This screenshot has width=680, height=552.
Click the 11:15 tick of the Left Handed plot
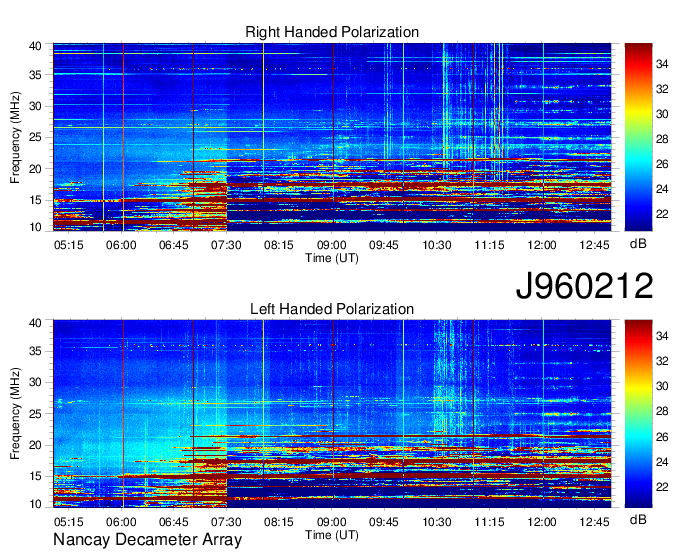[x=489, y=521]
